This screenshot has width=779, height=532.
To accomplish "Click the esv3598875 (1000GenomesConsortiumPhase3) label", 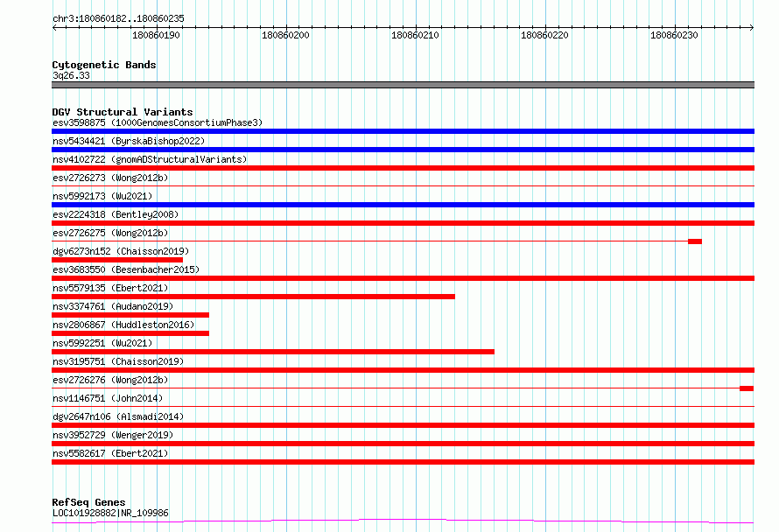I will click(x=158, y=122).
